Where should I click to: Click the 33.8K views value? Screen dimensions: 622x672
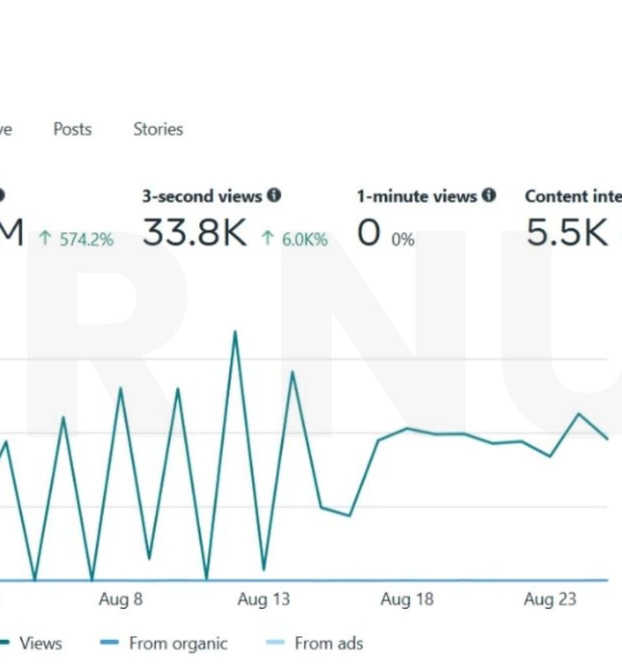click(x=195, y=232)
